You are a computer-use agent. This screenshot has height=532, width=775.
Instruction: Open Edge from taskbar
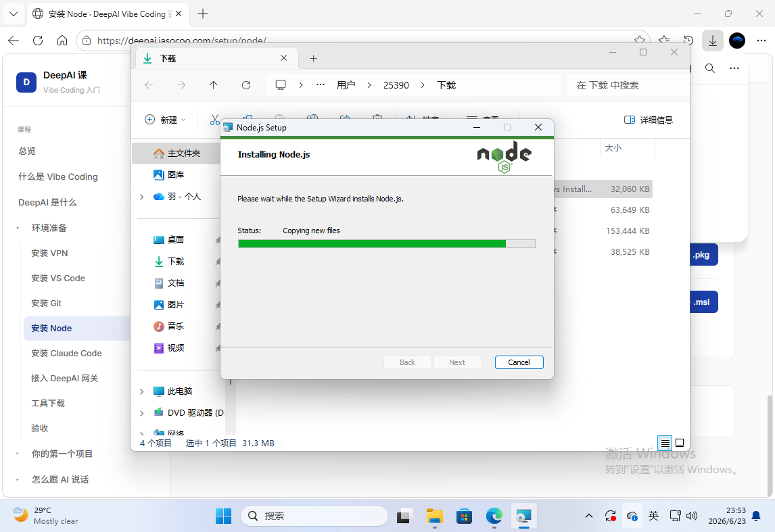(494, 516)
